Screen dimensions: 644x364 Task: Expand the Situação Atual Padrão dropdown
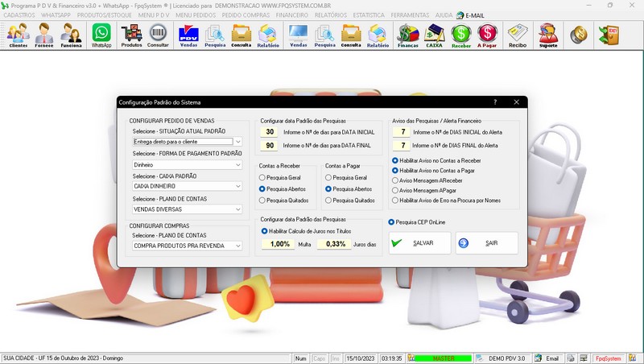click(x=237, y=141)
